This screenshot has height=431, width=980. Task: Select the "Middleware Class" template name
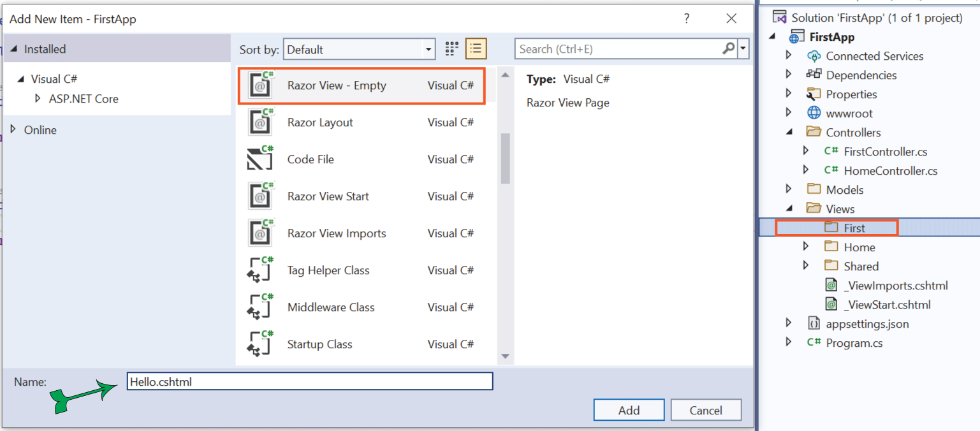331,307
